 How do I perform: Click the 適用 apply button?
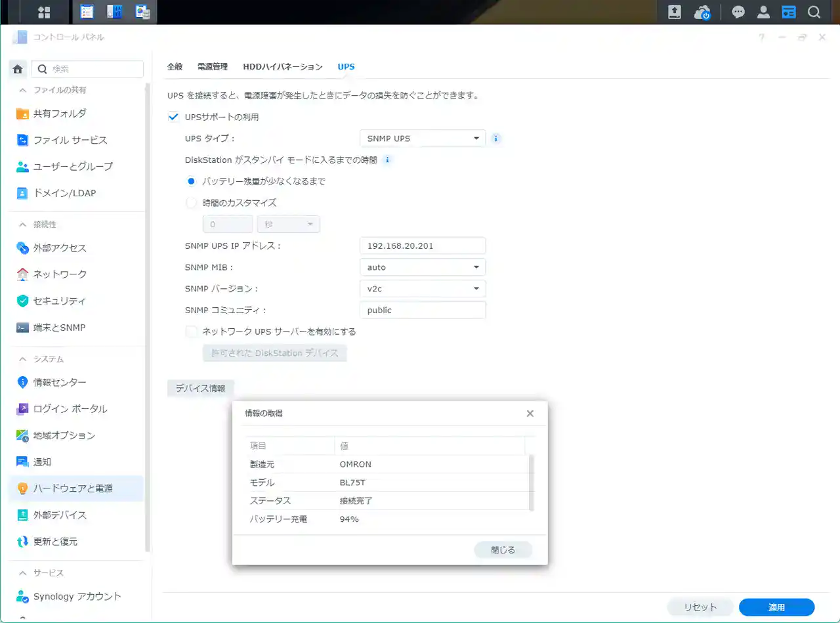(x=776, y=607)
